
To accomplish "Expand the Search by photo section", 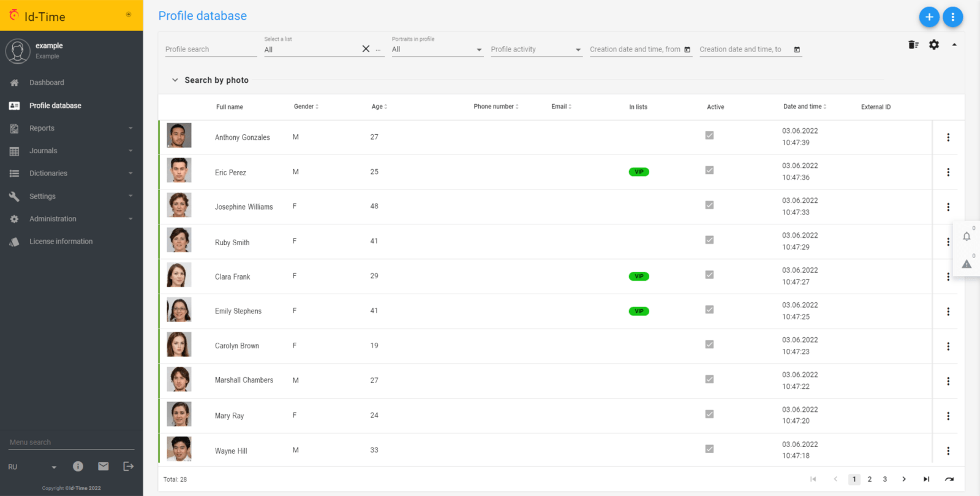I will pos(175,80).
